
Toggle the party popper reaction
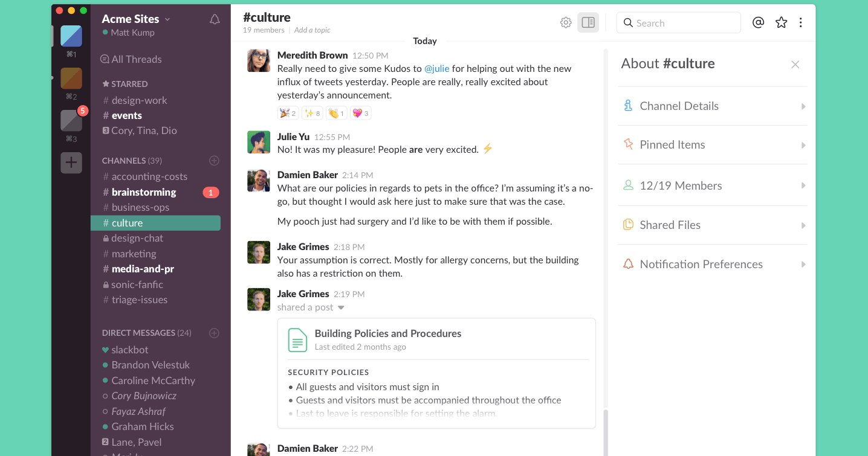tap(288, 113)
